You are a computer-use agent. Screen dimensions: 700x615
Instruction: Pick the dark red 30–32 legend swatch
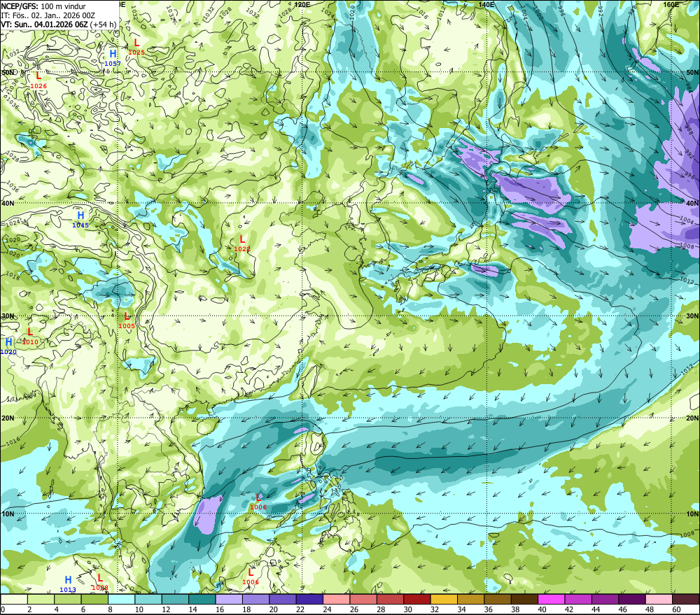417,599
